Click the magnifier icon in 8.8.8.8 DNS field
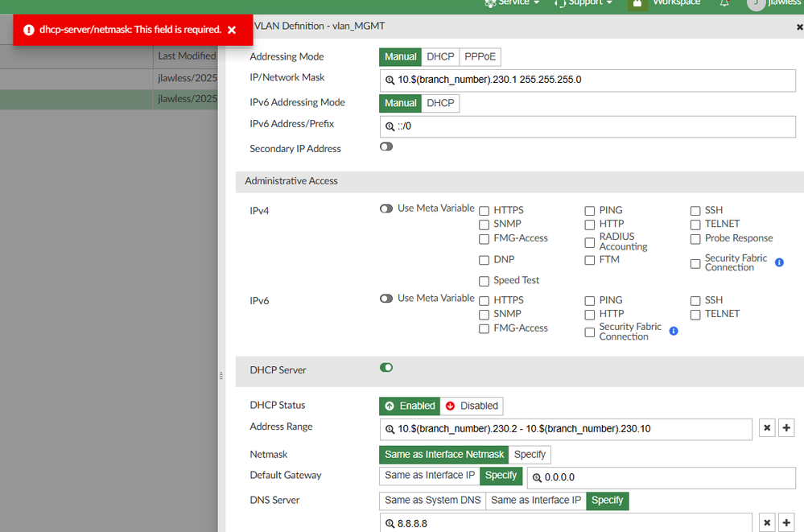Image resolution: width=804 pixels, height=532 pixels. 390,524
